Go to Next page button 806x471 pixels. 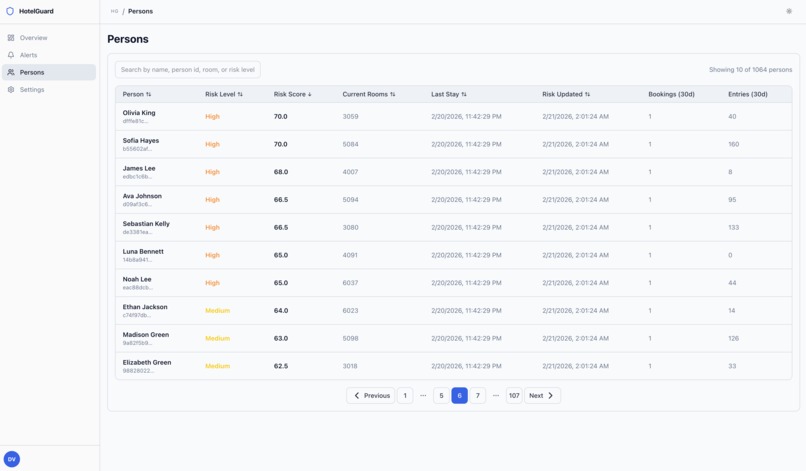(542, 395)
